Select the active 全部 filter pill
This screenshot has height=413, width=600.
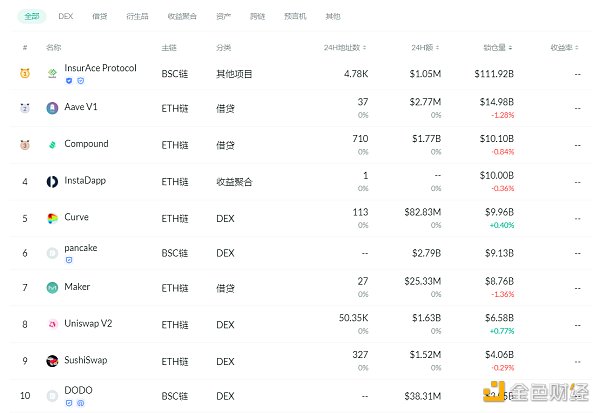click(x=32, y=16)
